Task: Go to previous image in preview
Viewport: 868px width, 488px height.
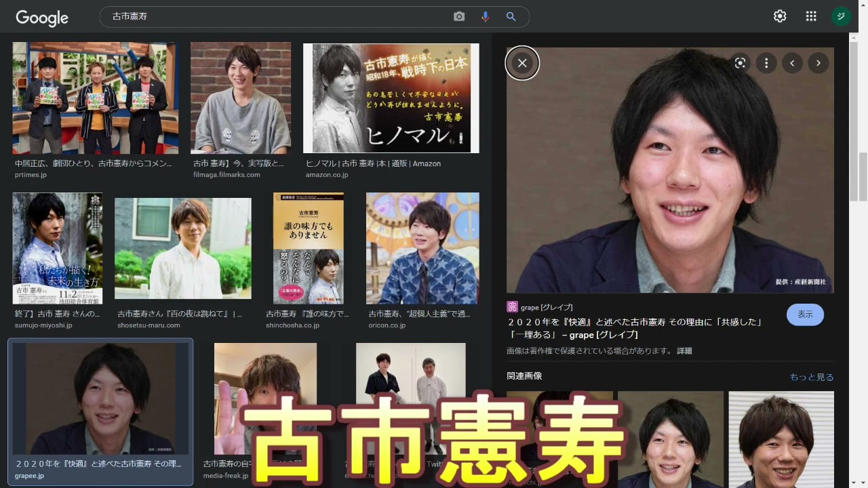Action: pos(792,63)
